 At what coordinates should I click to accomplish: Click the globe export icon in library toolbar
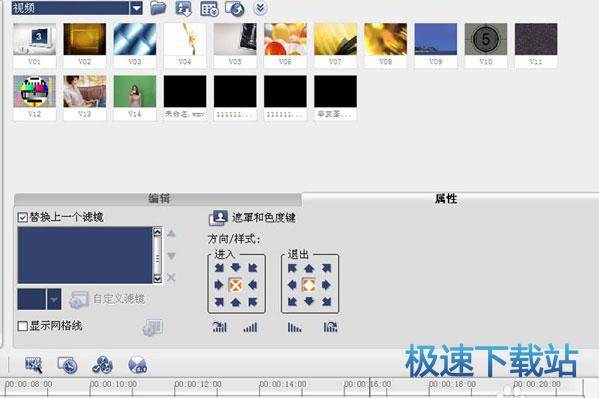pyautogui.click(x=235, y=8)
